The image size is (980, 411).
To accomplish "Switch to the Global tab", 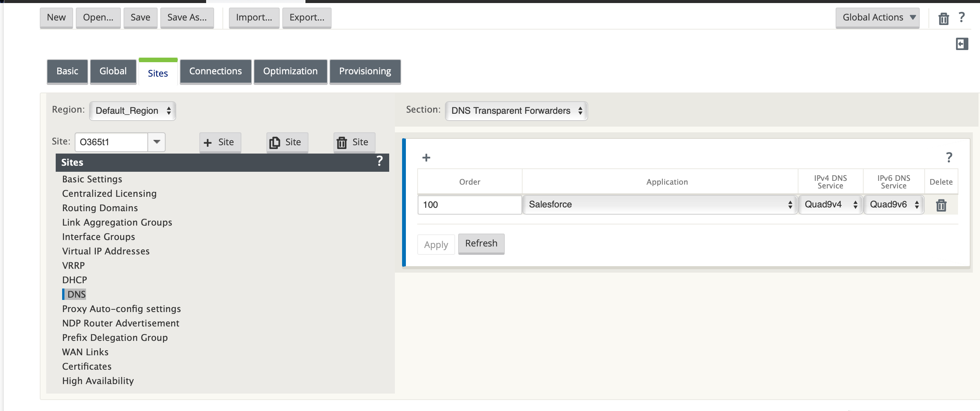I will [x=113, y=71].
